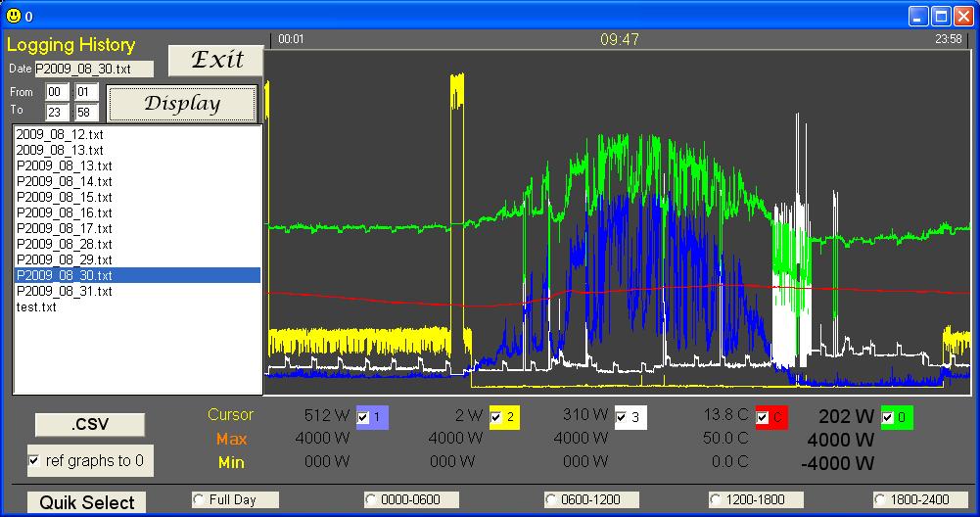The width and height of the screenshot is (980, 517).
Task: Click the From hour input field
Action: point(57,92)
